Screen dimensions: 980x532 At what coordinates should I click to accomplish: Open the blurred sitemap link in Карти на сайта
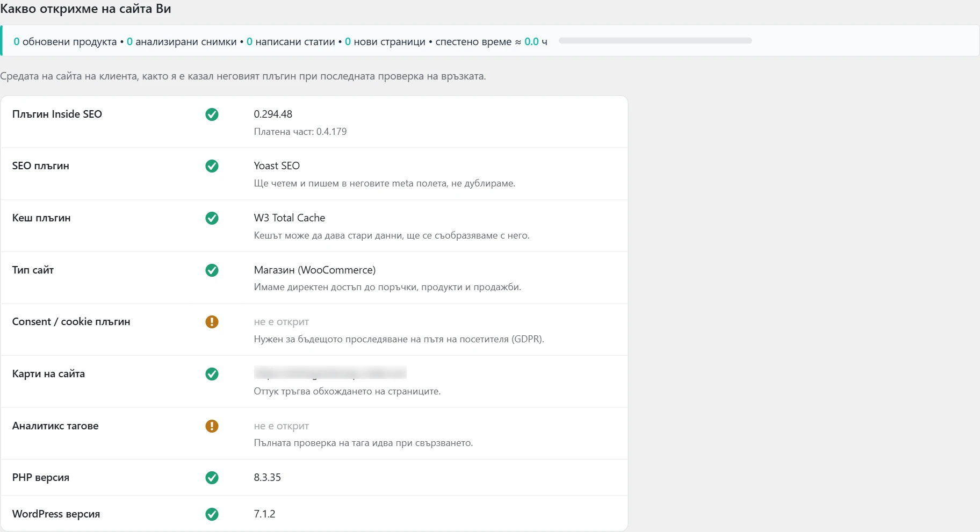pos(330,373)
